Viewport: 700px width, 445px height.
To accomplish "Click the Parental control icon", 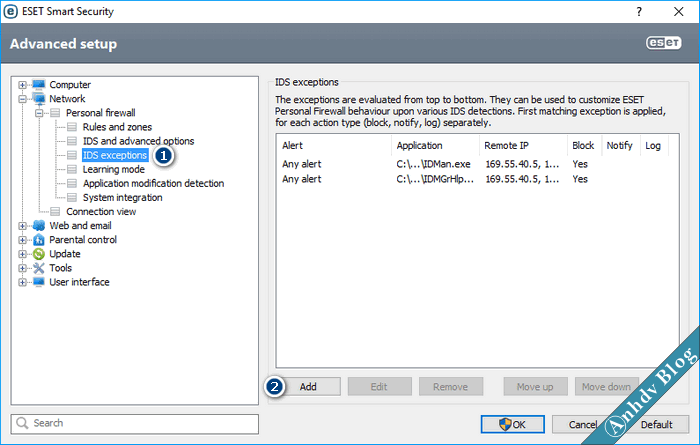I will pos(39,240).
